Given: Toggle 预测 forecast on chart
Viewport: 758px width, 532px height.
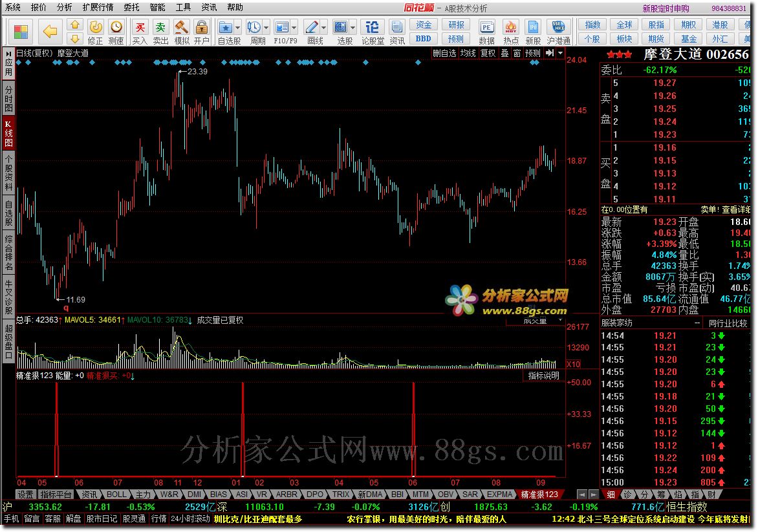Looking at the screenshot, I should point(533,53).
